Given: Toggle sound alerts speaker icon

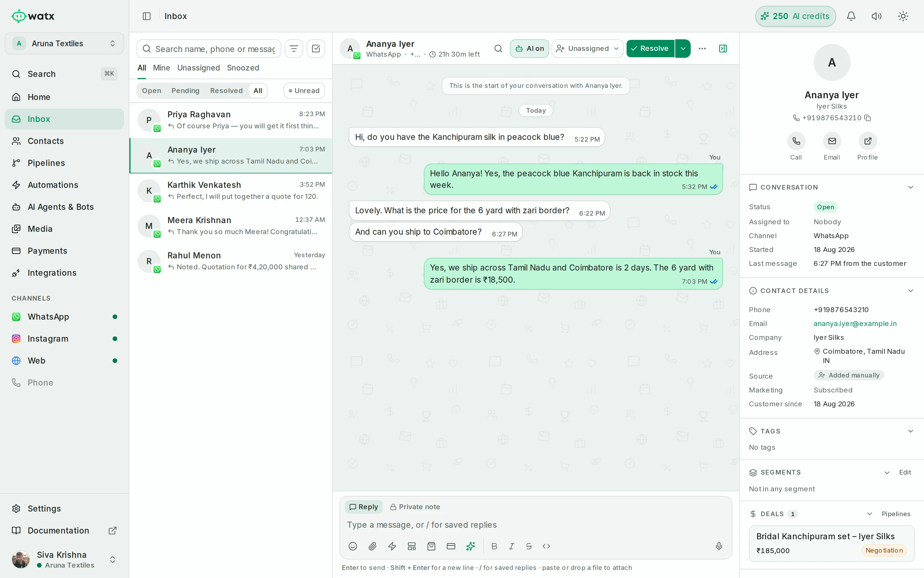Looking at the screenshot, I should (877, 16).
